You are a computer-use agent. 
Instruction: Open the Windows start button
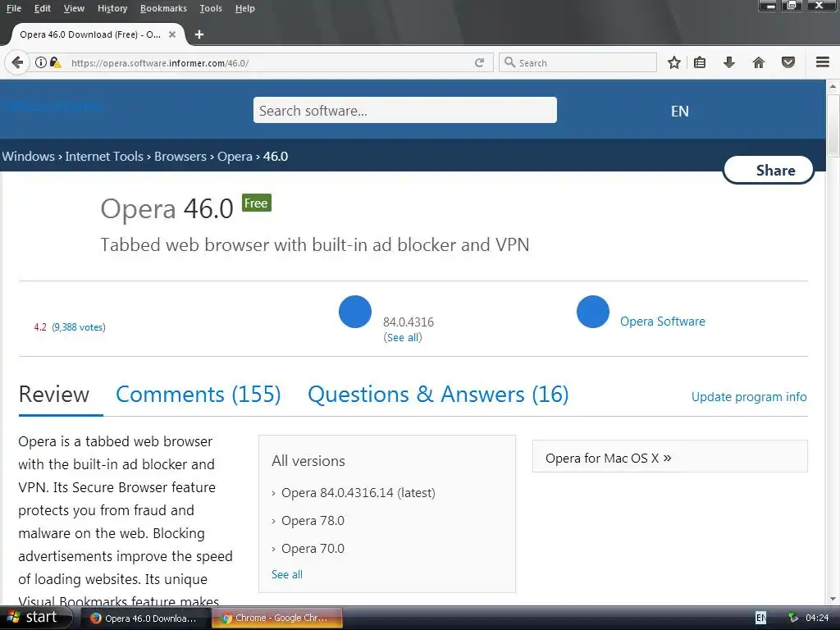[x=35, y=618]
